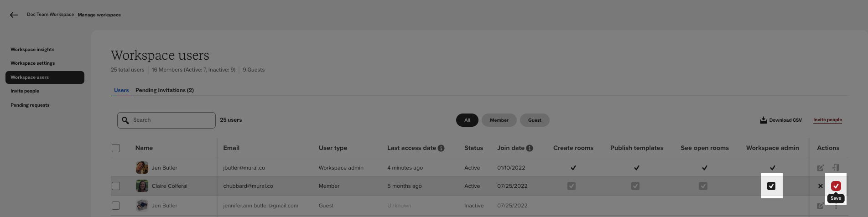This screenshot has width=868, height=217.
Task: Filter users with the Guest pill
Action: [x=535, y=120]
